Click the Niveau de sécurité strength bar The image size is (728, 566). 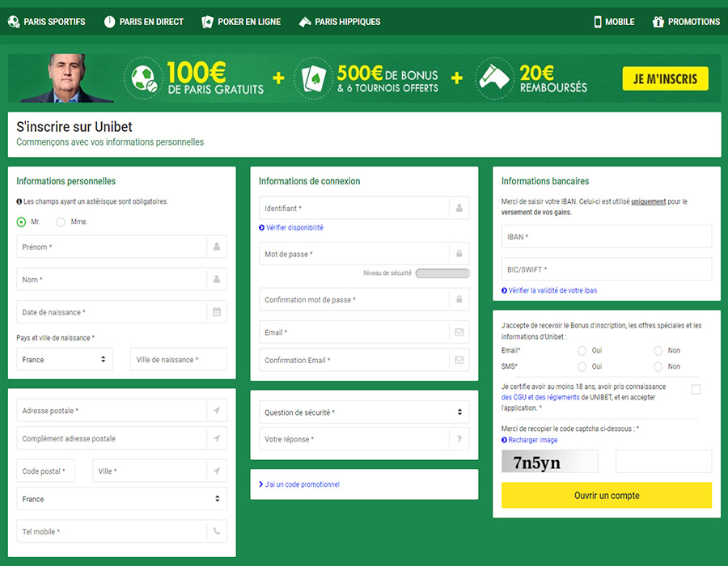click(x=443, y=273)
